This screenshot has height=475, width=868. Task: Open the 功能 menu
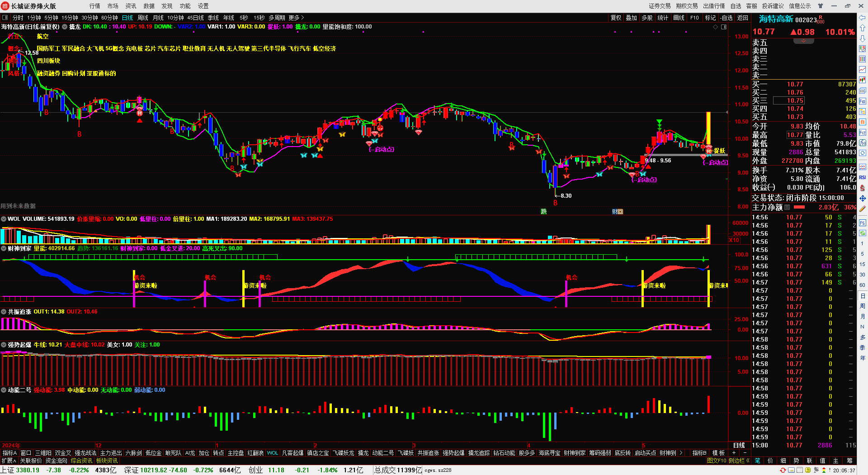pyautogui.click(x=185, y=6)
